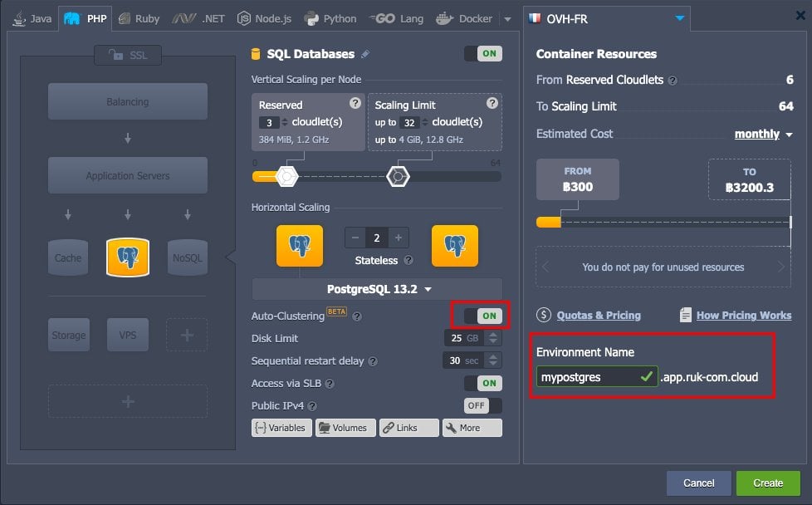
Task: Click the edit pencil icon beside SQL Databases
Action: tap(365, 54)
